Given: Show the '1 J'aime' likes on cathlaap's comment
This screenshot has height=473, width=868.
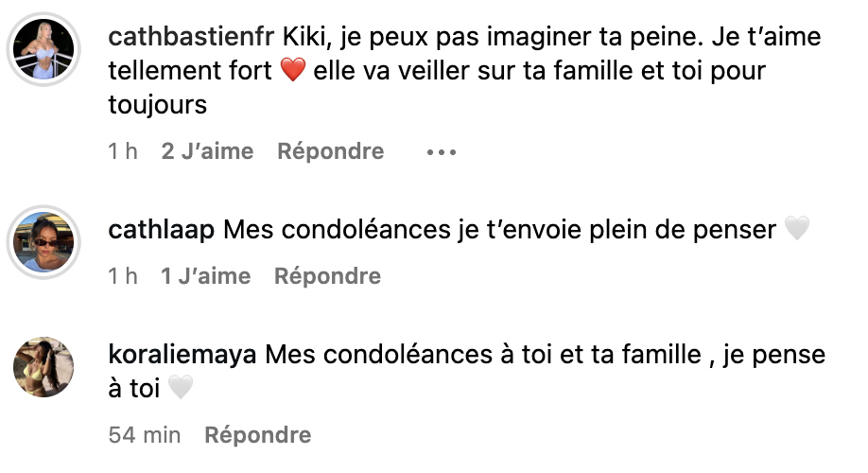Looking at the screenshot, I should point(205,276).
